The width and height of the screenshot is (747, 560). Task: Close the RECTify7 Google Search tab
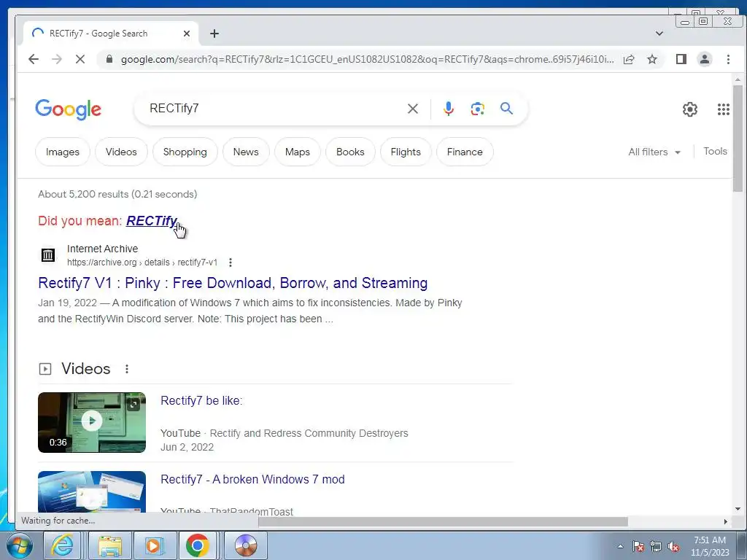pos(187,34)
